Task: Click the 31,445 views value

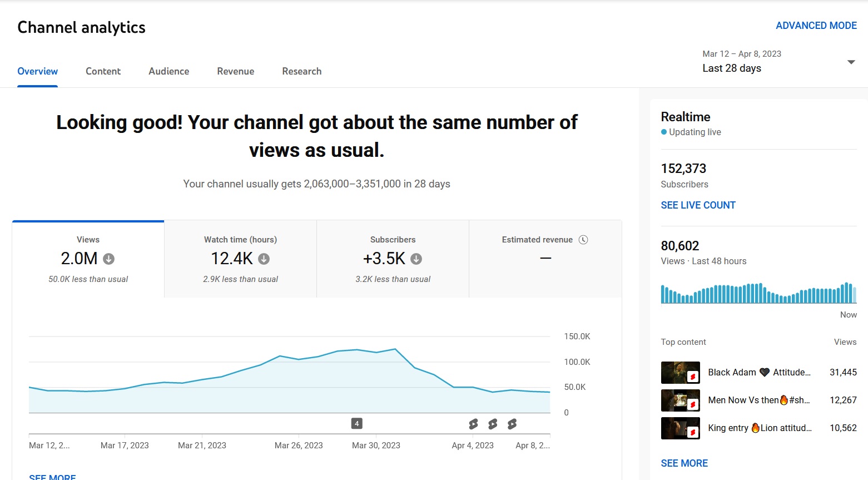Action: point(843,372)
